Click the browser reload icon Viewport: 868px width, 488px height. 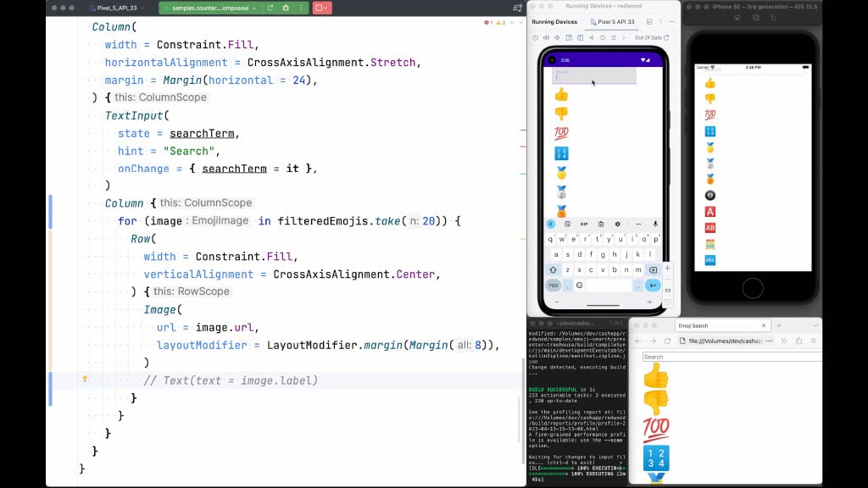pos(668,341)
